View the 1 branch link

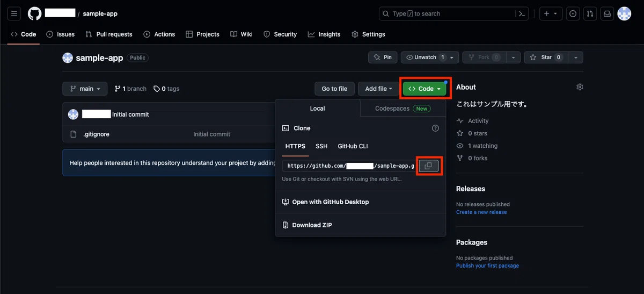(130, 89)
